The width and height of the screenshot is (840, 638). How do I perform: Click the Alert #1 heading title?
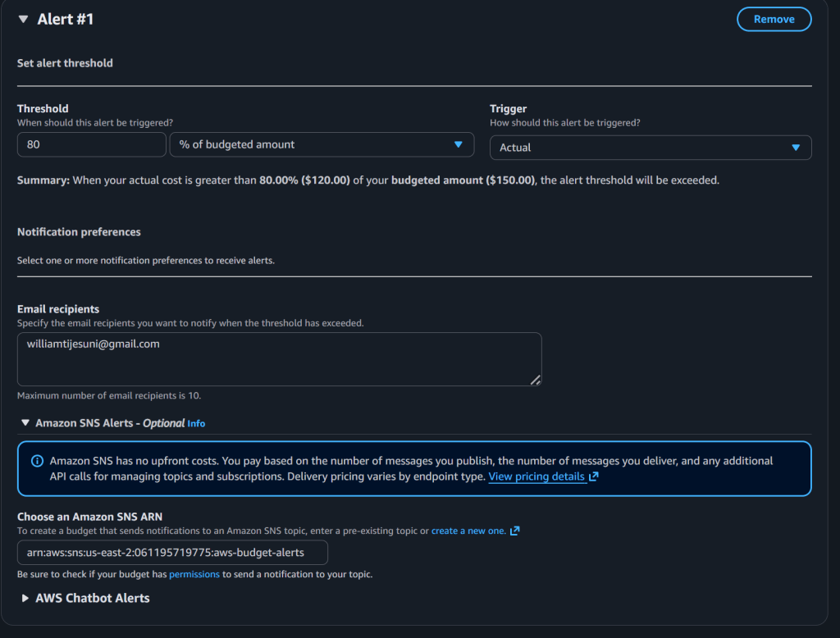tap(66, 19)
